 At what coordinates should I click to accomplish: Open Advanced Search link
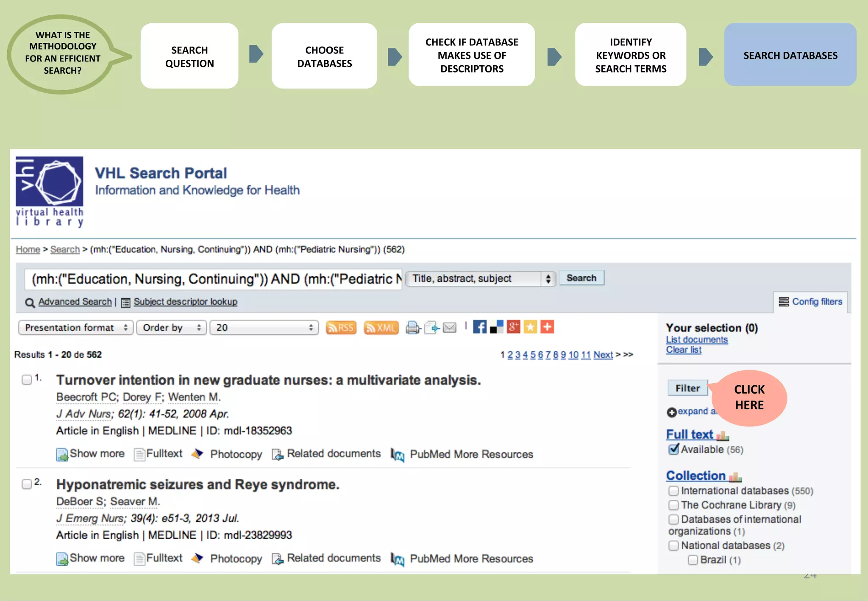tap(75, 302)
